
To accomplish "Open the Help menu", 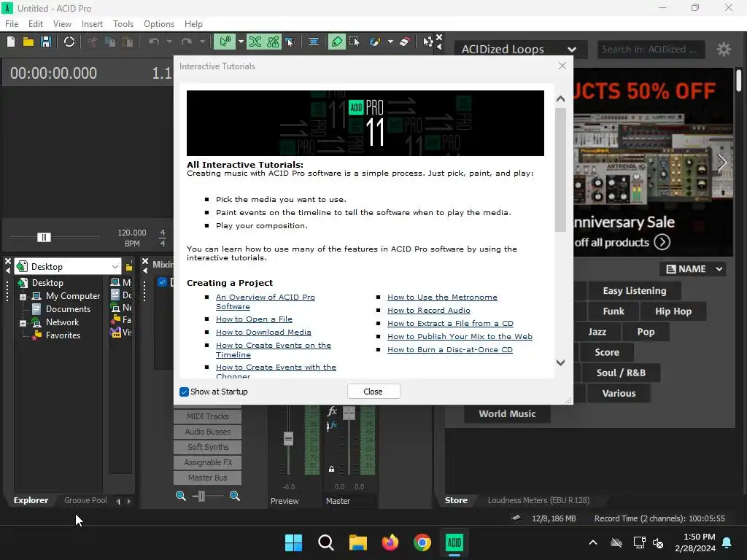I will 193,24.
